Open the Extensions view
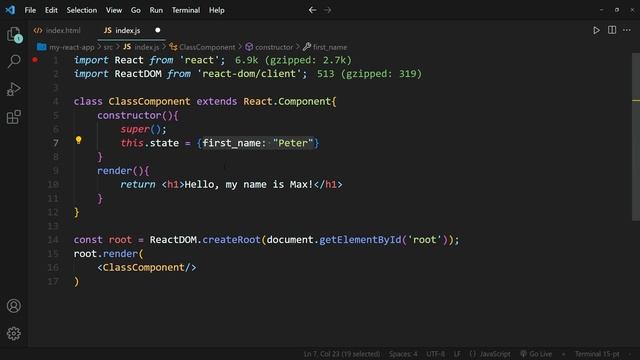The height and width of the screenshot is (360, 640). (x=13, y=117)
